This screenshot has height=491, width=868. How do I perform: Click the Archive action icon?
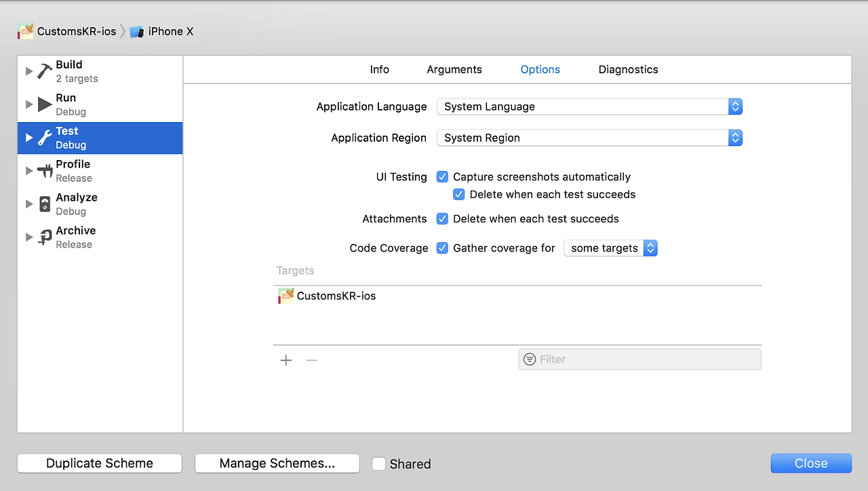45,237
